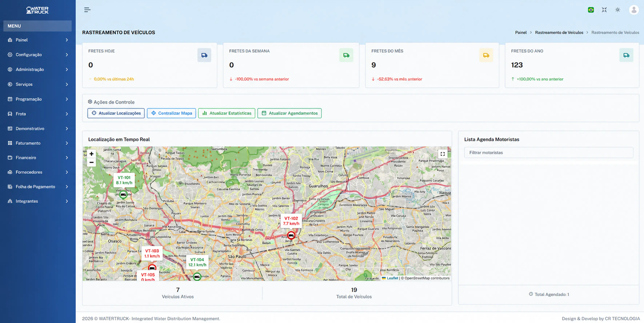This screenshot has width=644, height=323.
Task: Click Centralizar Mapa button
Action: (171, 113)
